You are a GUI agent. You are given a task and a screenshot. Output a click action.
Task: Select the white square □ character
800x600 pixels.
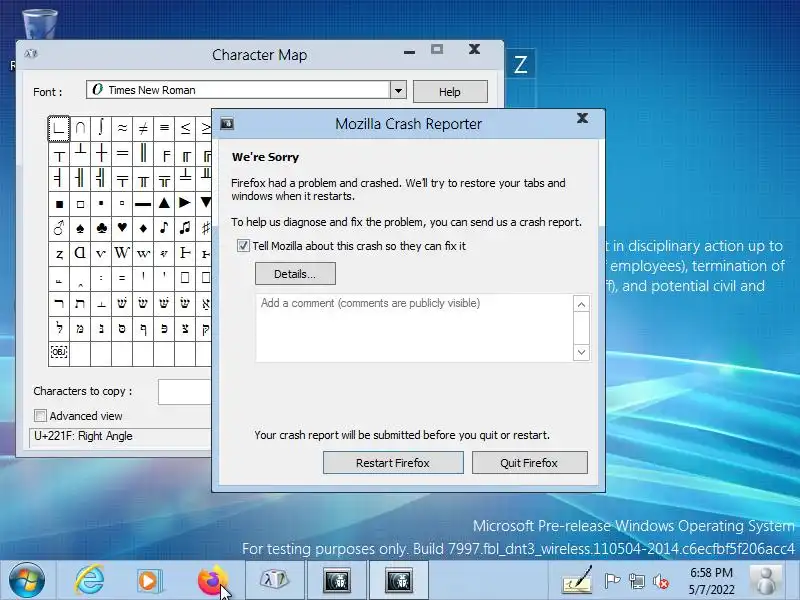coord(80,203)
